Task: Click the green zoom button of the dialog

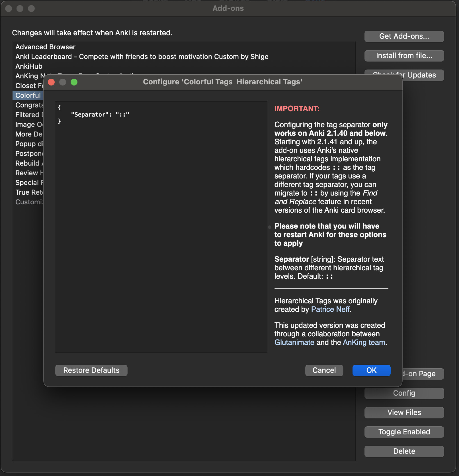Action: coord(74,82)
